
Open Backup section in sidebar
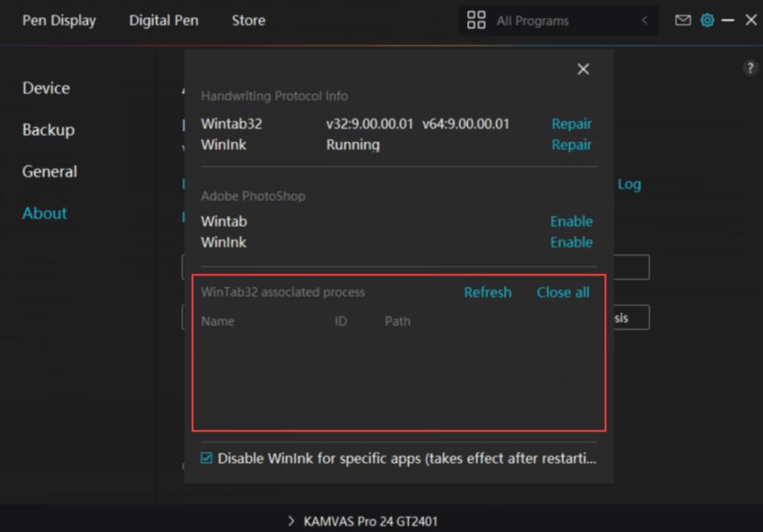[x=48, y=130]
